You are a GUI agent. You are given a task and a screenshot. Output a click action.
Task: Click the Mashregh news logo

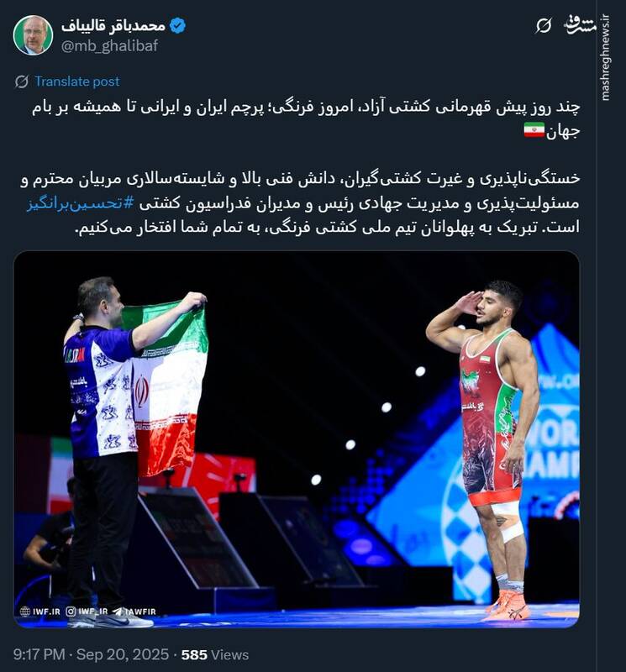pos(579,25)
